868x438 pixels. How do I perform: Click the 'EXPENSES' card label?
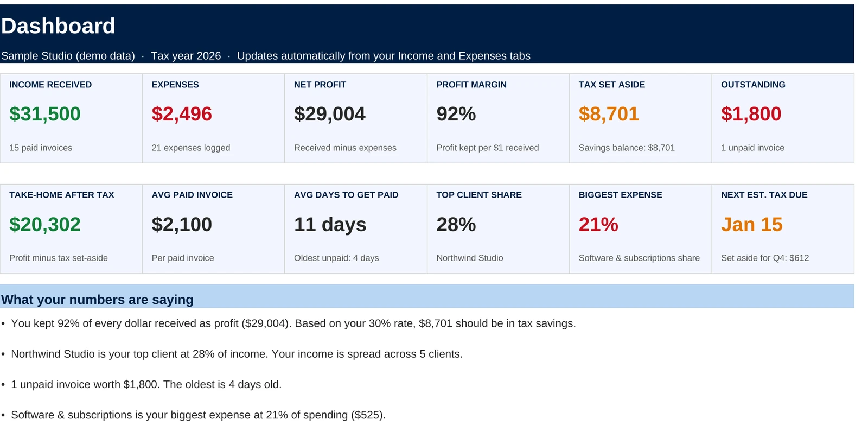[x=175, y=85]
